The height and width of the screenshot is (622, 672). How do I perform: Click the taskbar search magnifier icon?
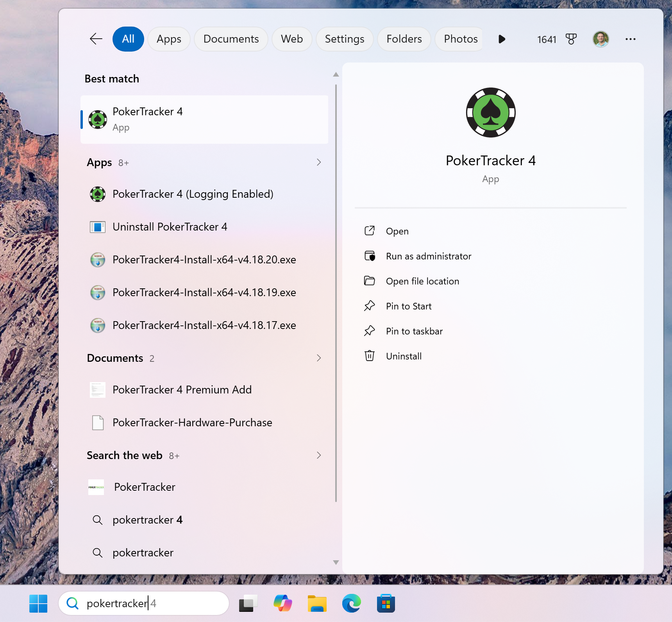[x=73, y=604]
